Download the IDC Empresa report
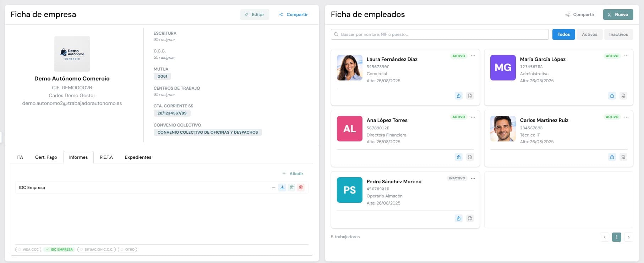Image resolution: width=644 pixels, height=263 pixels. (282, 188)
